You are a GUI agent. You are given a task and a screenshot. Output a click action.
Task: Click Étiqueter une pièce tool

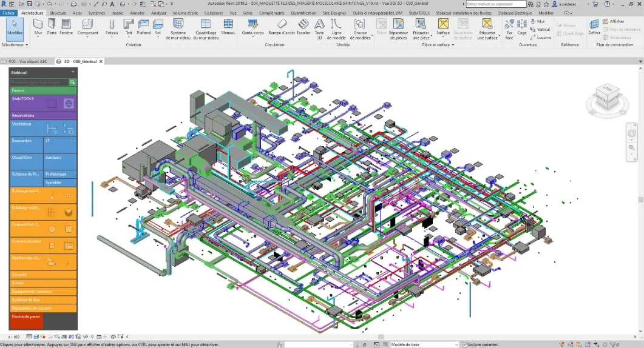421,28
